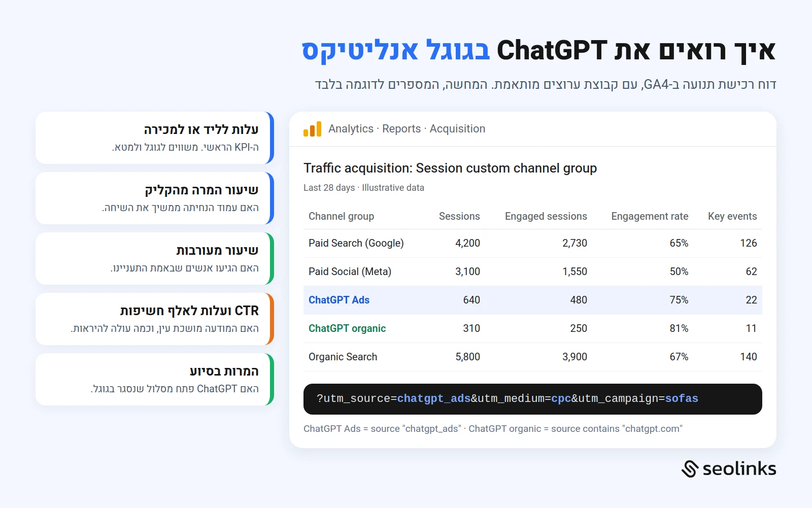
Task: Sort by the Sessions column header
Action: coord(459,216)
